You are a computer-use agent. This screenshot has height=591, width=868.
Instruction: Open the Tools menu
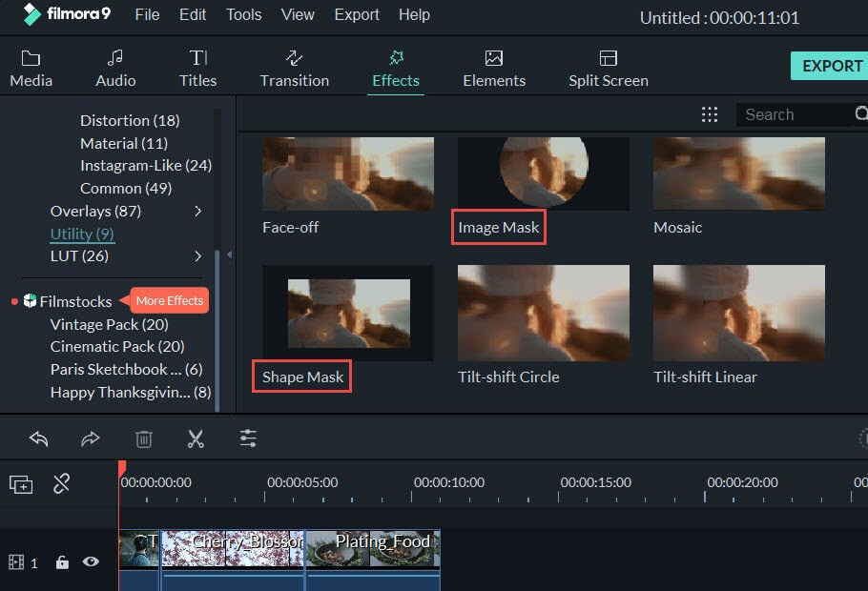tap(243, 14)
